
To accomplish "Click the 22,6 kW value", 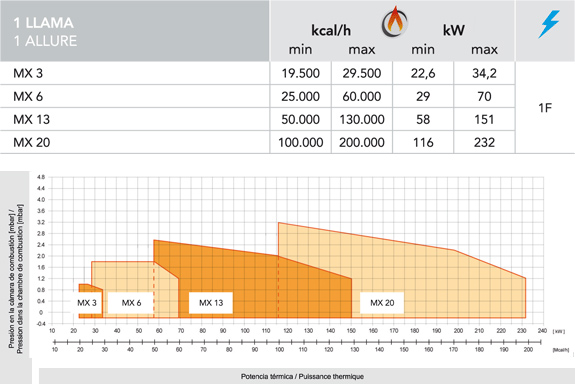I will pos(423,73).
